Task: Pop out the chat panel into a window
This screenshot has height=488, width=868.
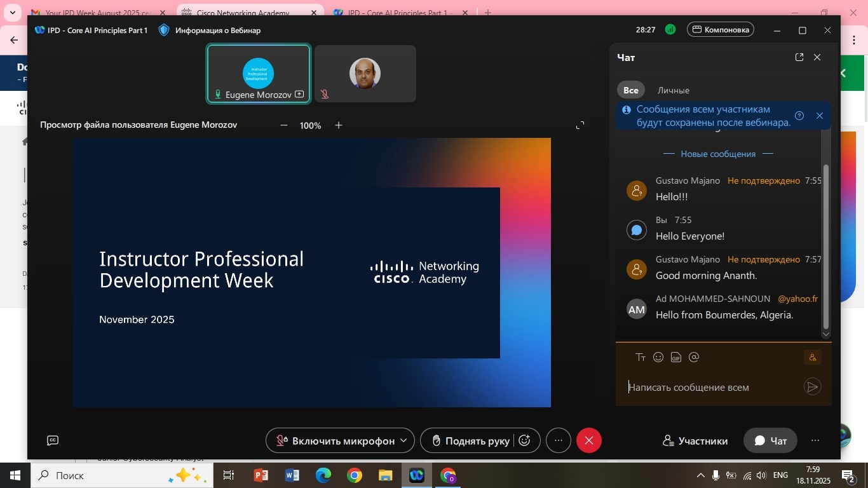Action: tap(799, 57)
